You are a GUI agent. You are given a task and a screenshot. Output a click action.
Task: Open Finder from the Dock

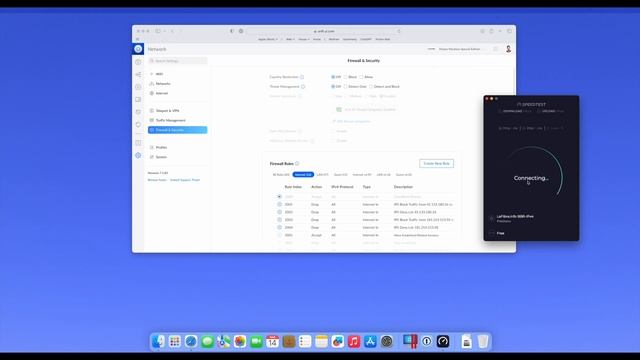(x=158, y=341)
